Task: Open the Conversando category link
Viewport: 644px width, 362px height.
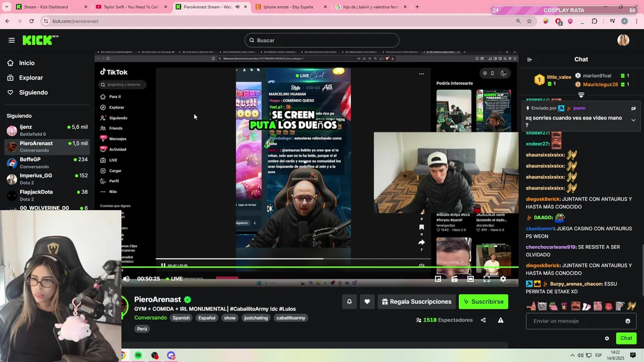Action: click(150, 318)
